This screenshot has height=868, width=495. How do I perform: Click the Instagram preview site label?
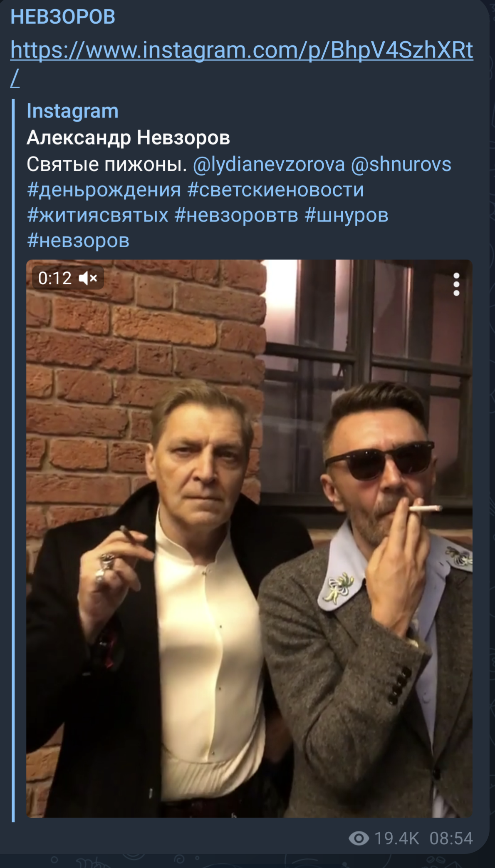(x=73, y=111)
